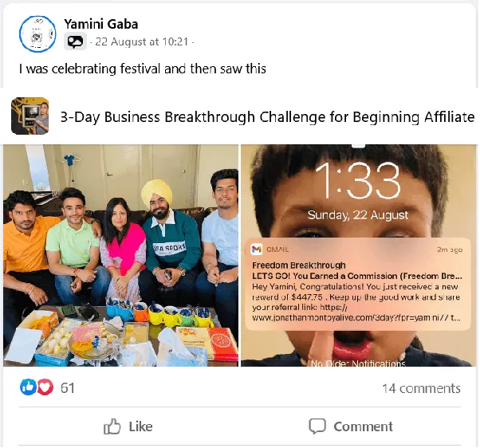Screen dimensions: 480x448
Task: Expand the 14 comments
Action: pos(421,388)
